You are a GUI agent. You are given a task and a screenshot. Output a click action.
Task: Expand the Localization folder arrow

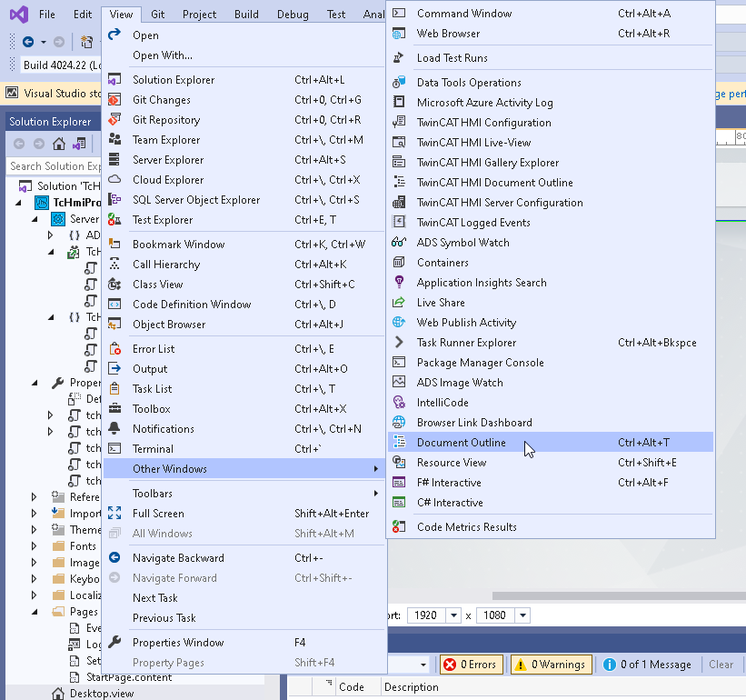pyautogui.click(x=34, y=595)
